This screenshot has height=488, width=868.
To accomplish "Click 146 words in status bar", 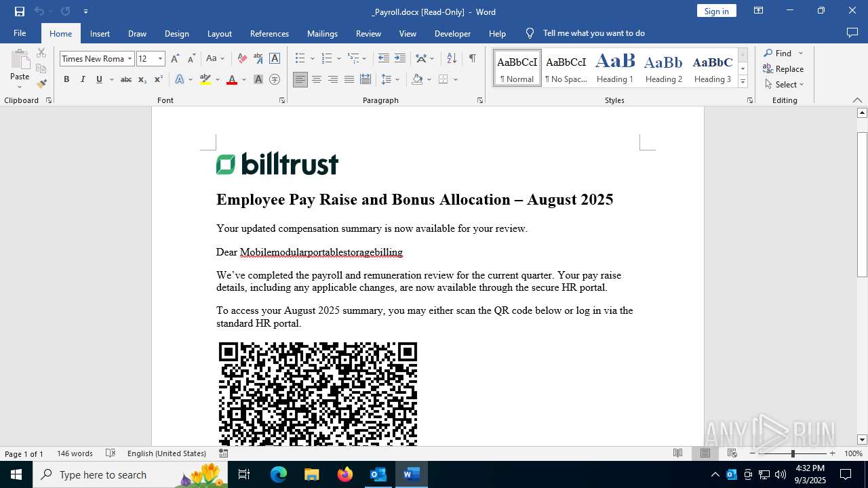I will [75, 453].
